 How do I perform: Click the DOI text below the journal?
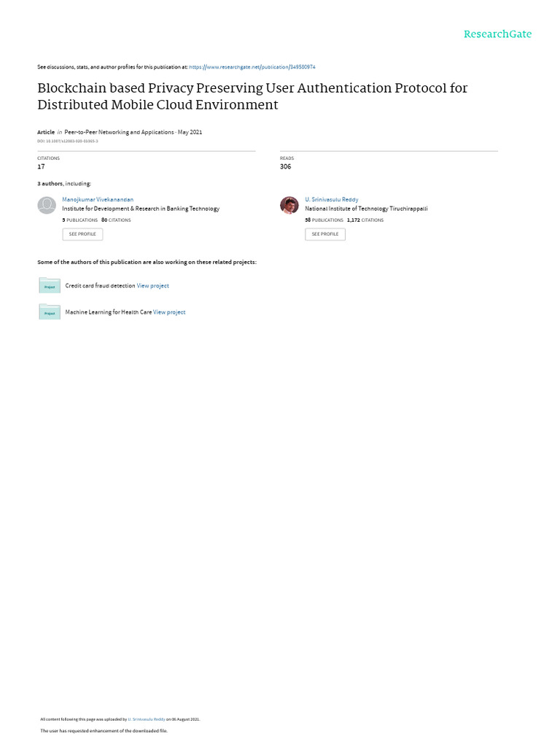point(68,141)
